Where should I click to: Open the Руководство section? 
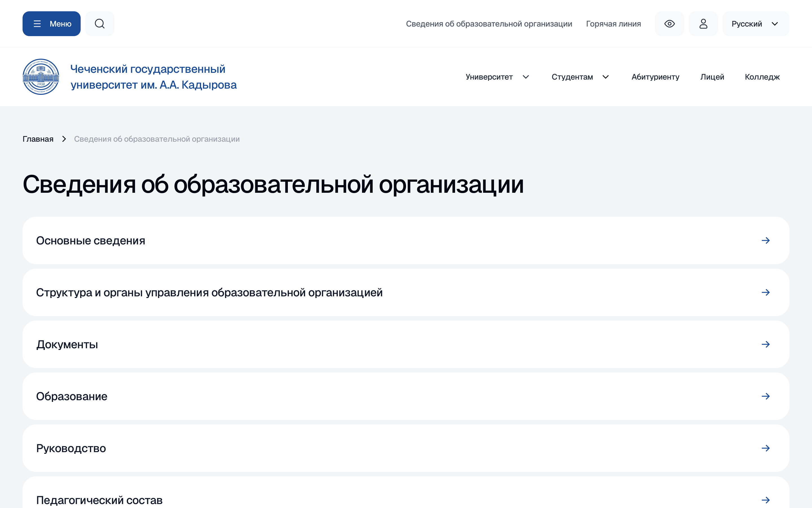(406, 448)
